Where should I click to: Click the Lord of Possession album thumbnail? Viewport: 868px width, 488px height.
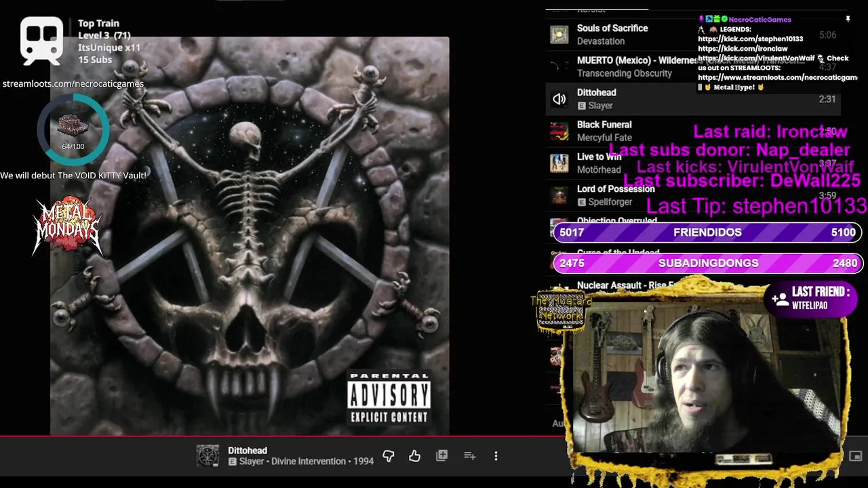pyautogui.click(x=559, y=195)
